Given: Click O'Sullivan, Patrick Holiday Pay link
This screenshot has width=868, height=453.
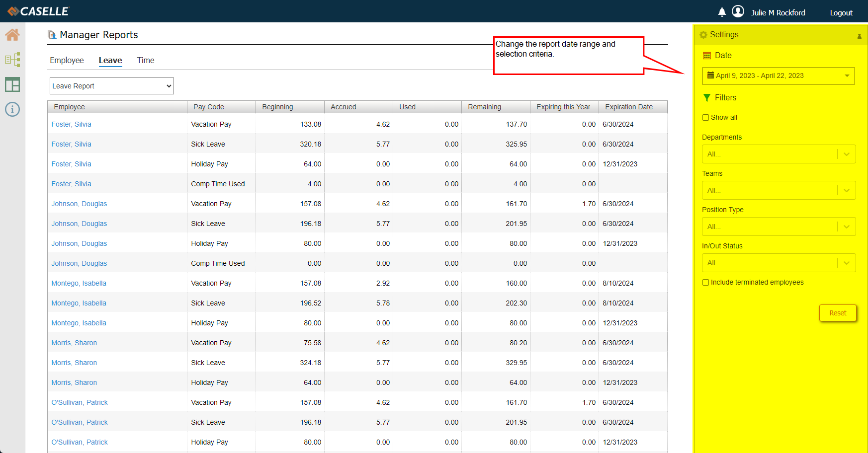Looking at the screenshot, I should coord(80,442).
